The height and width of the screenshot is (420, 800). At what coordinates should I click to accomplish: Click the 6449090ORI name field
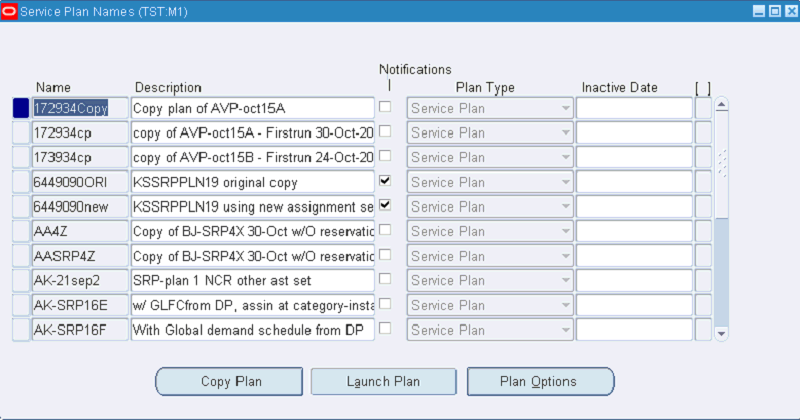(80, 182)
